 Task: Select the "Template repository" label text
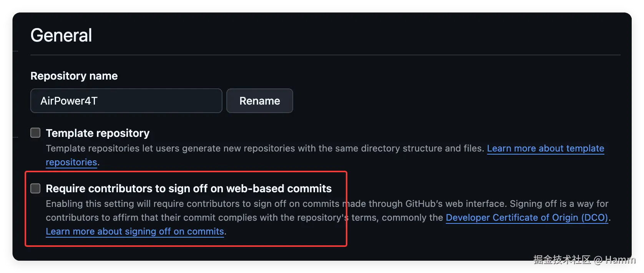(x=98, y=133)
